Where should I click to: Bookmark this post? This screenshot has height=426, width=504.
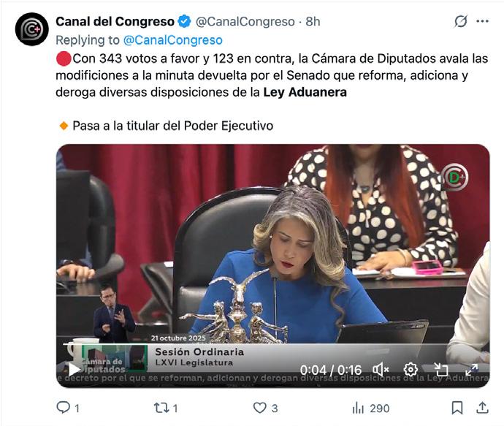coord(457,408)
